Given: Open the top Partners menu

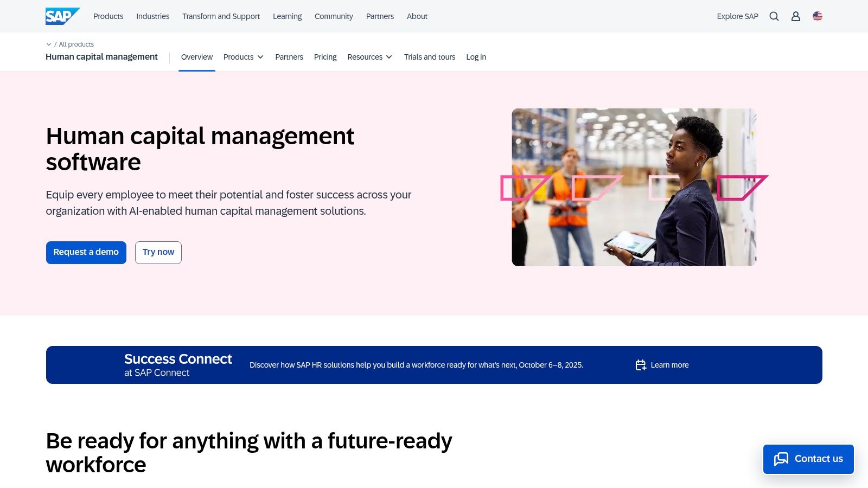Looking at the screenshot, I should [x=380, y=16].
